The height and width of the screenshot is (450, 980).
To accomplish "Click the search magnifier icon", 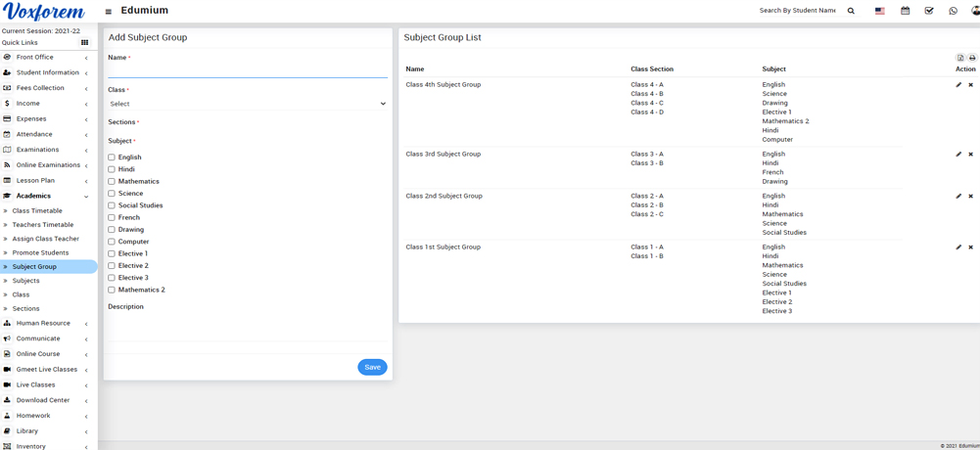I will coord(851,11).
